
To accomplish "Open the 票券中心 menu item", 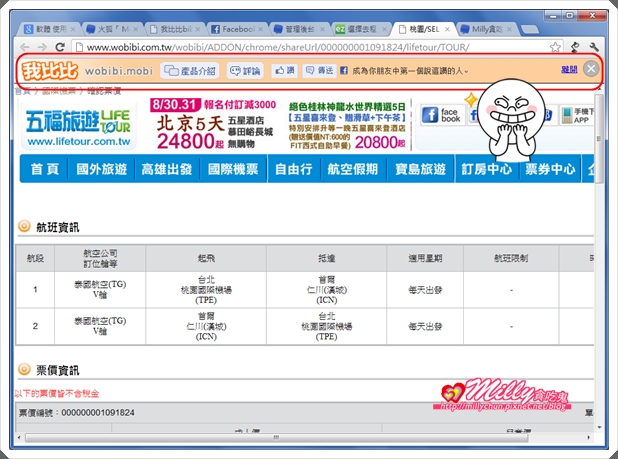I will pos(550,169).
